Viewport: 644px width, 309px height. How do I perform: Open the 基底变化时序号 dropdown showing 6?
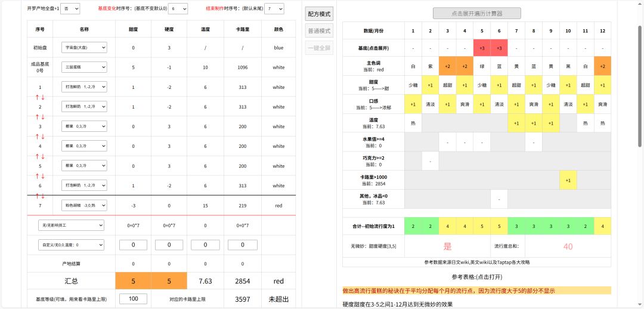tap(178, 8)
